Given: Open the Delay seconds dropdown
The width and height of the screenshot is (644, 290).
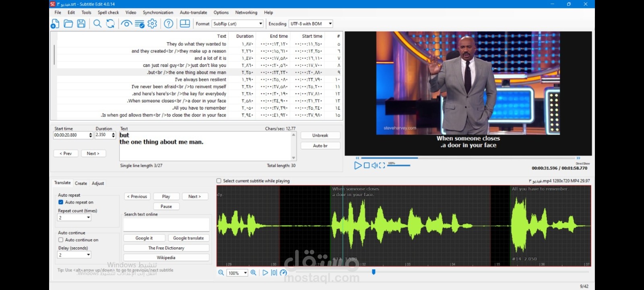Looking at the screenshot, I should pos(89,255).
